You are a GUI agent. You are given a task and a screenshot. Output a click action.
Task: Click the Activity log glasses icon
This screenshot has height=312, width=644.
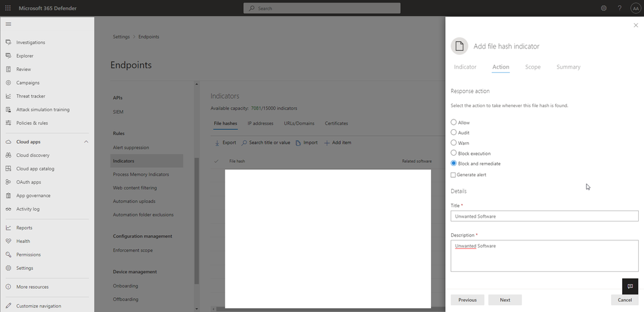[8, 209]
